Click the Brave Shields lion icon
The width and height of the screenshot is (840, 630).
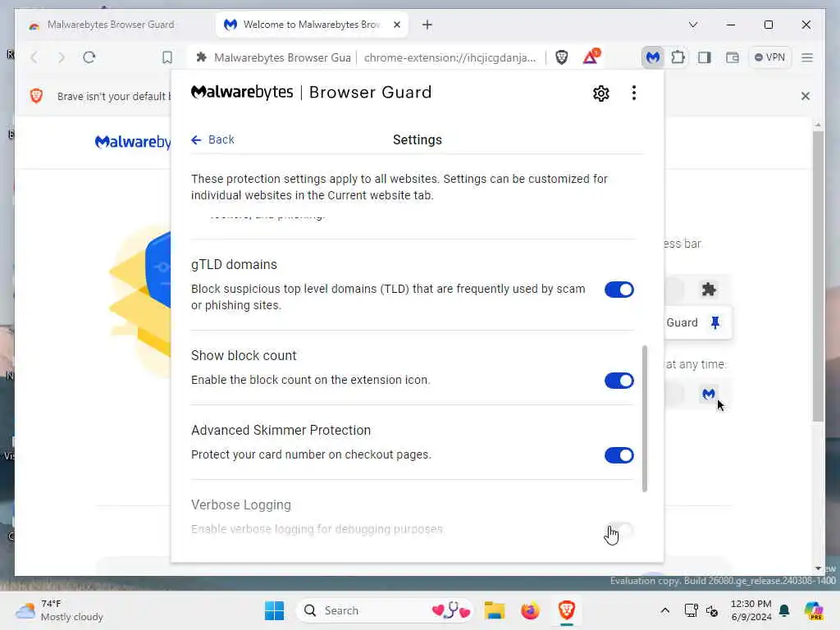pyautogui.click(x=561, y=57)
